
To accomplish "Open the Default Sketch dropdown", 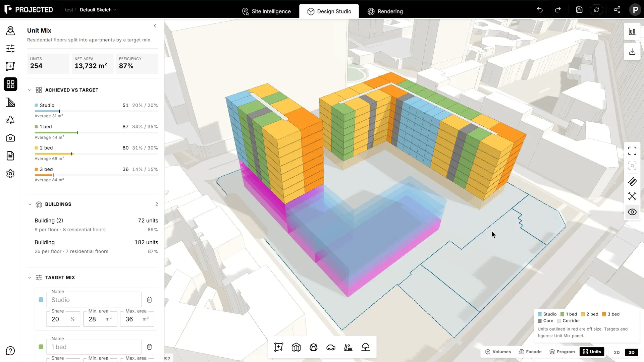I will point(98,10).
